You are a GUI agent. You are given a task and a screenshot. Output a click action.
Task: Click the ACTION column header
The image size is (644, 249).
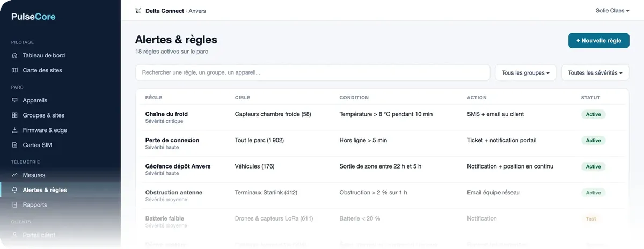tap(477, 98)
